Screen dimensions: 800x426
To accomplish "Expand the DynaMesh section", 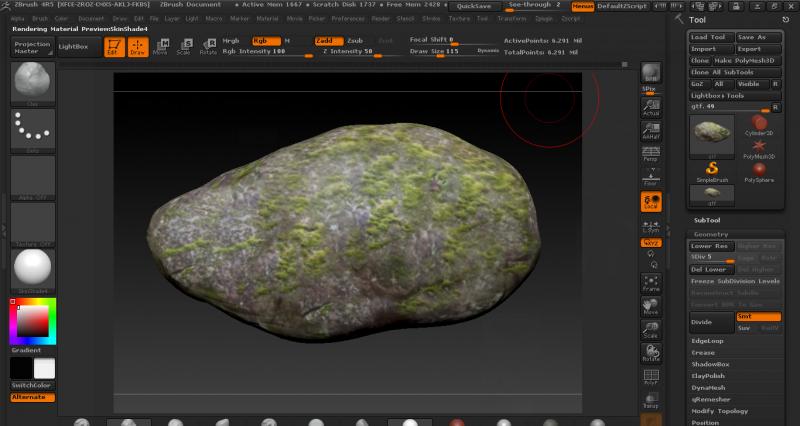I will [x=709, y=387].
